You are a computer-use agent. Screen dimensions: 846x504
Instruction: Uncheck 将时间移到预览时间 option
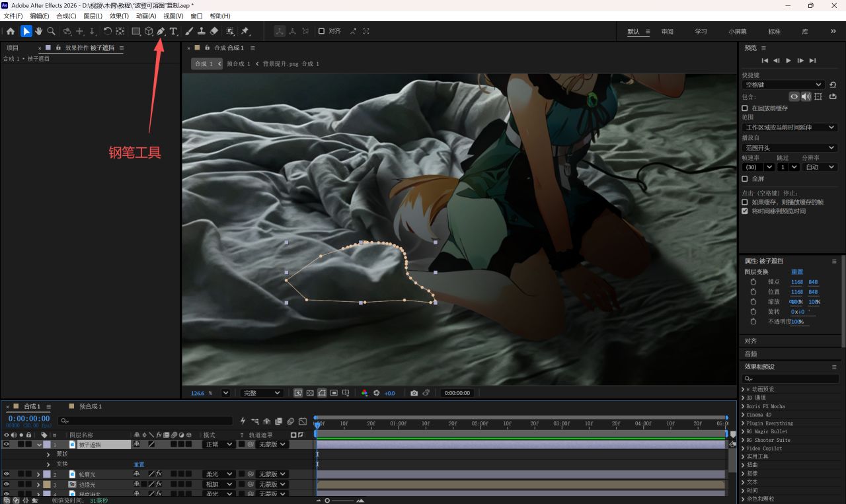coord(745,211)
